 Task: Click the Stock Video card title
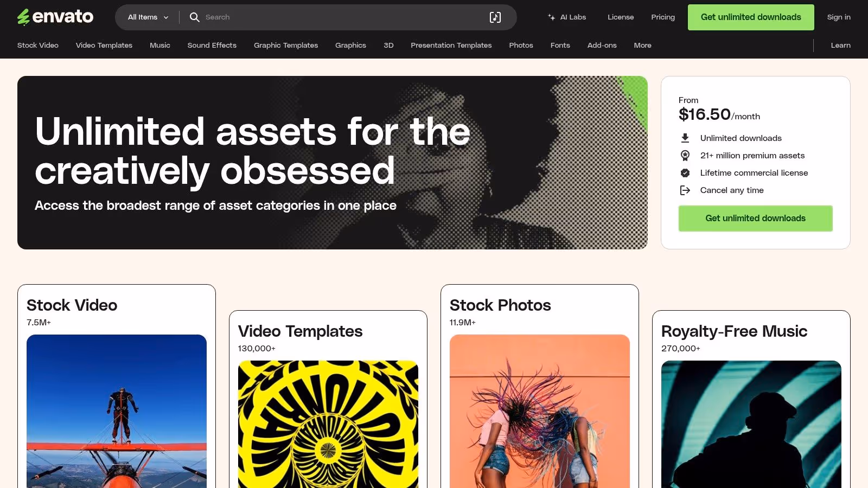click(72, 305)
